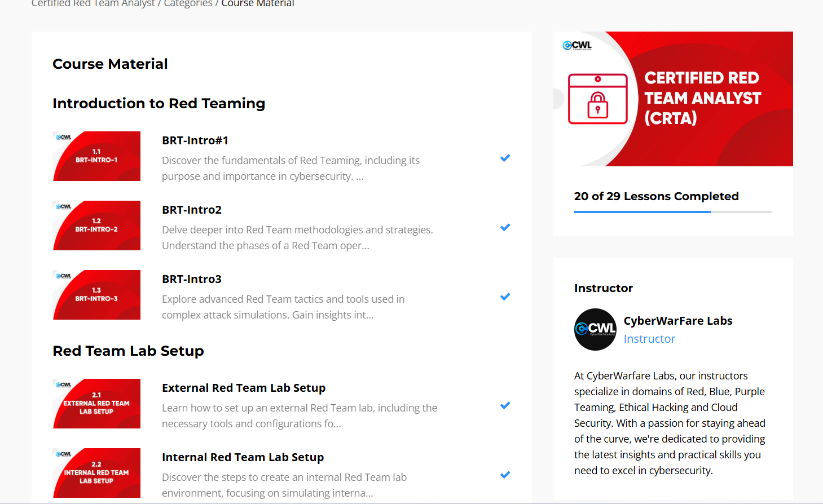This screenshot has height=504, width=823.
Task: Click the BRT-Intro#1 completion checkmark
Action: point(505,158)
